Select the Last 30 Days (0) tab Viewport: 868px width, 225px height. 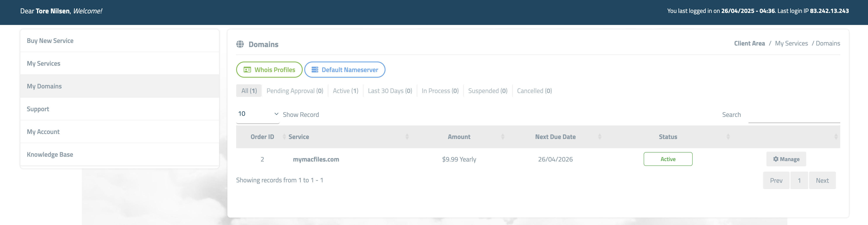(390, 91)
